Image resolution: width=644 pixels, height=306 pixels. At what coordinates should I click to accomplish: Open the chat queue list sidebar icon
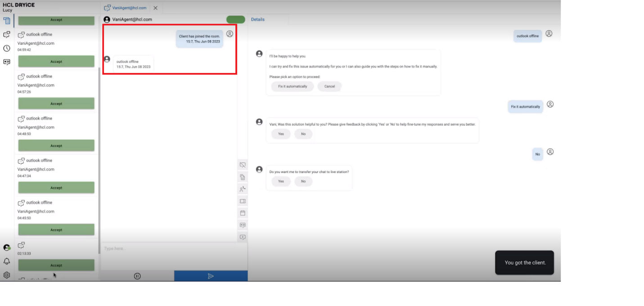tap(7, 21)
